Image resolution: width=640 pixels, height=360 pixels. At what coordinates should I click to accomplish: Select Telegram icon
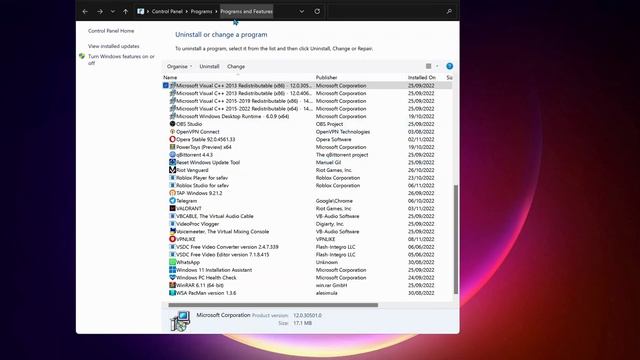pos(172,200)
